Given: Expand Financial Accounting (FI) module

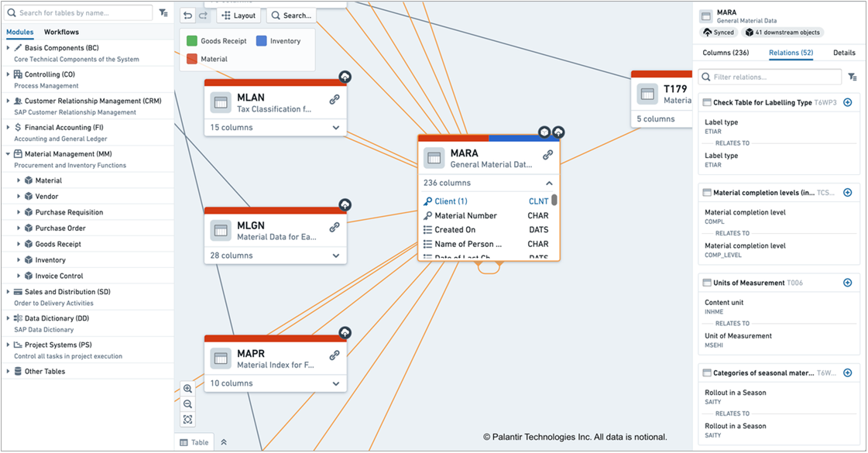Looking at the screenshot, I should [x=8, y=127].
